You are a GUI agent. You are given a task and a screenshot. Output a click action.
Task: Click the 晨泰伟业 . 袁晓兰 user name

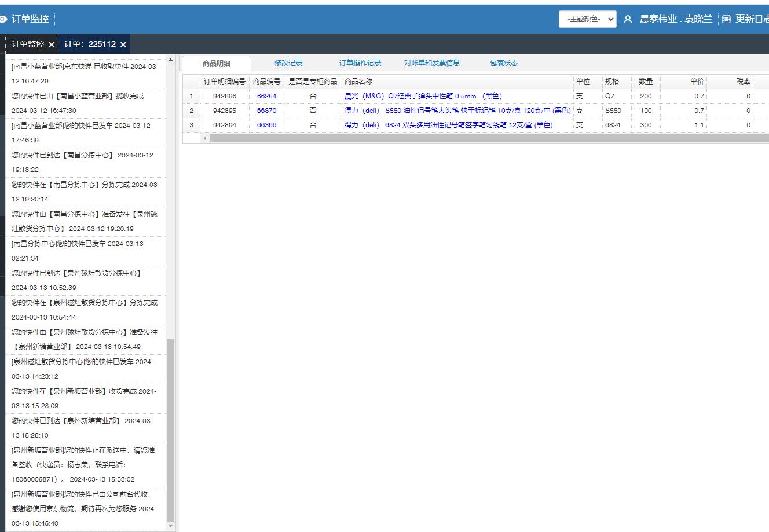point(676,19)
